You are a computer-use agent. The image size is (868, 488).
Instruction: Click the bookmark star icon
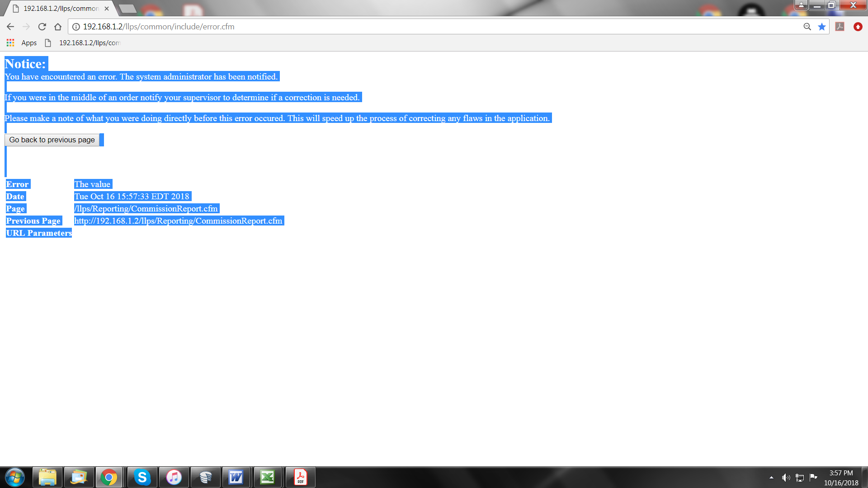822,27
